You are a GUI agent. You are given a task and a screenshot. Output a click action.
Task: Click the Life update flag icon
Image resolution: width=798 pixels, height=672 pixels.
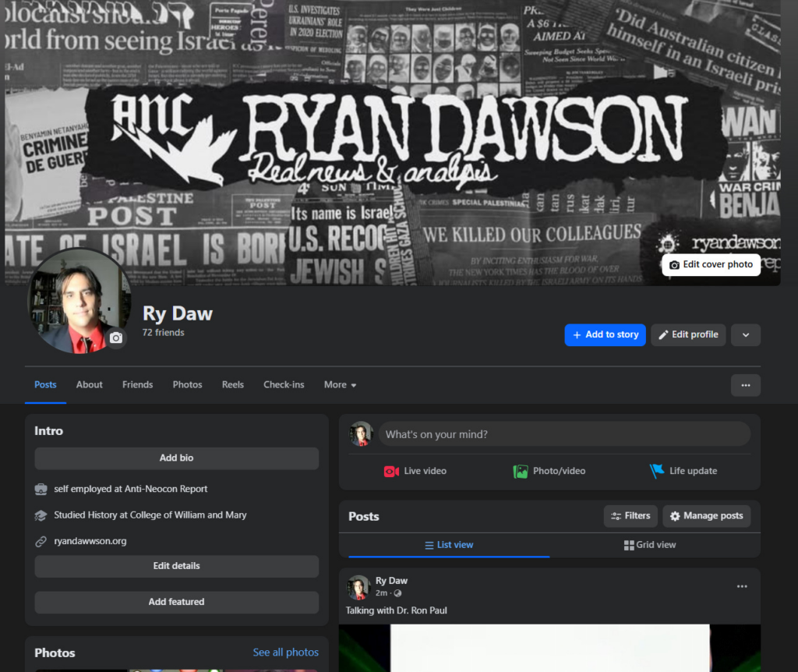[x=657, y=471]
